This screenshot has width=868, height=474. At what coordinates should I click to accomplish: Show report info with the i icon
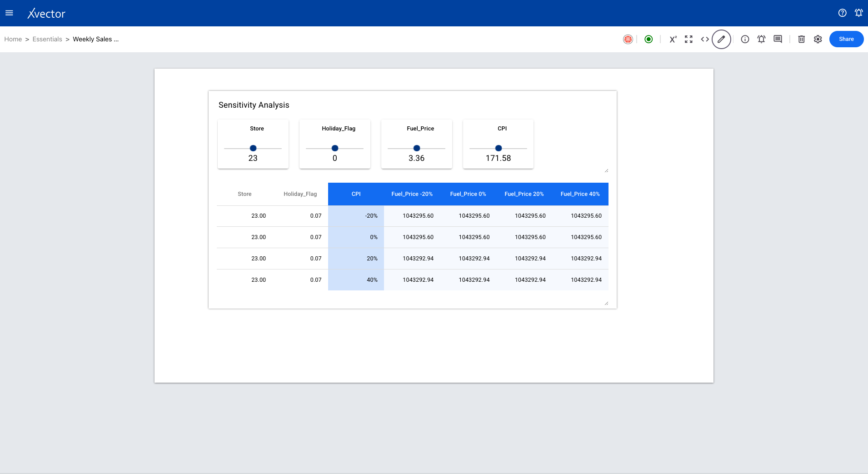(x=745, y=39)
